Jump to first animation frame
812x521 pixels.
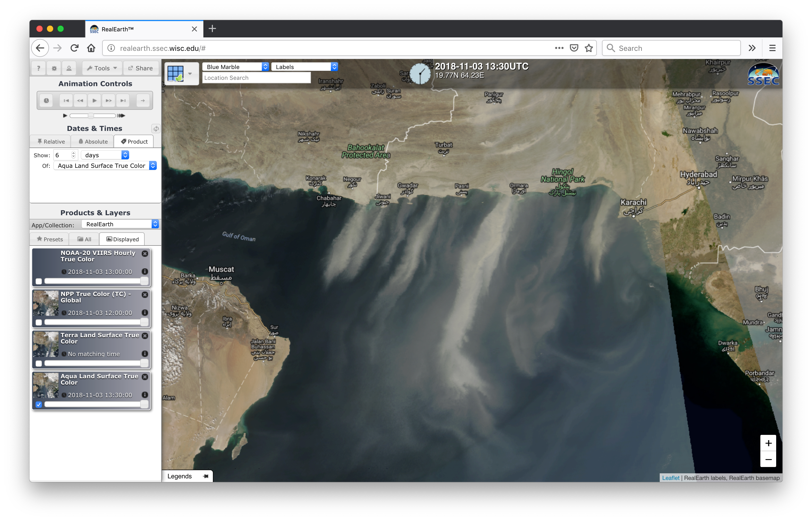66,100
